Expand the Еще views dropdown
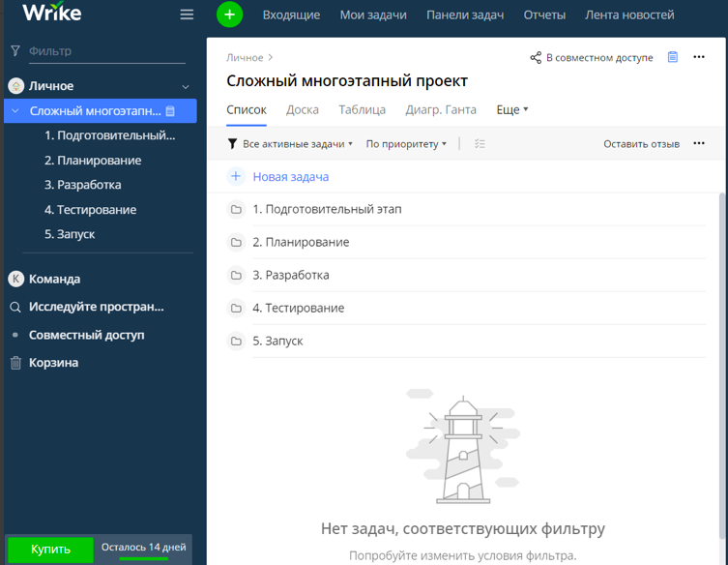Screen dimensions: 728x565 (512, 110)
